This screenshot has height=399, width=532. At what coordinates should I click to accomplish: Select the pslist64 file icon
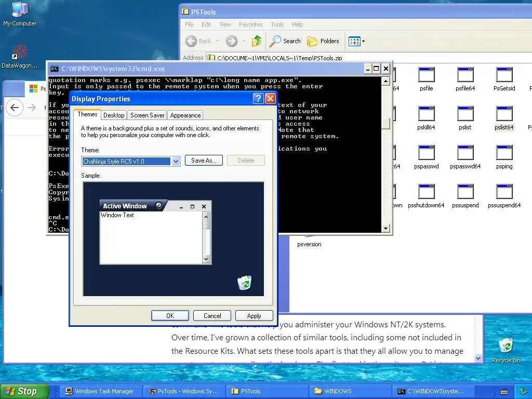pos(504,118)
